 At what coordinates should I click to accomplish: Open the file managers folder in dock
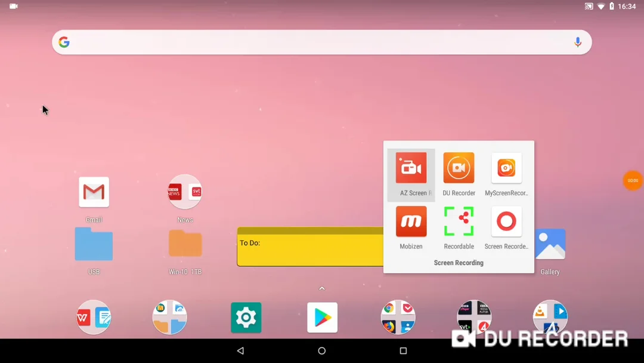pyautogui.click(x=169, y=317)
